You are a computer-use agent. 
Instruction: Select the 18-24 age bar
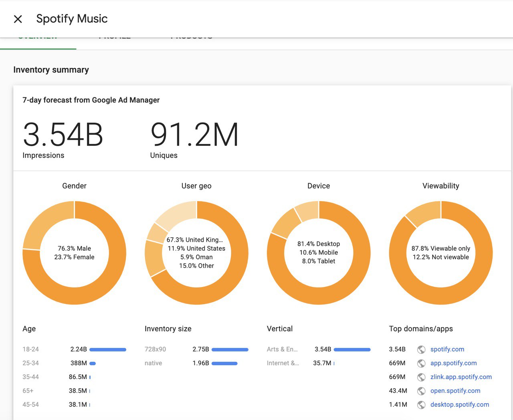[108, 350]
